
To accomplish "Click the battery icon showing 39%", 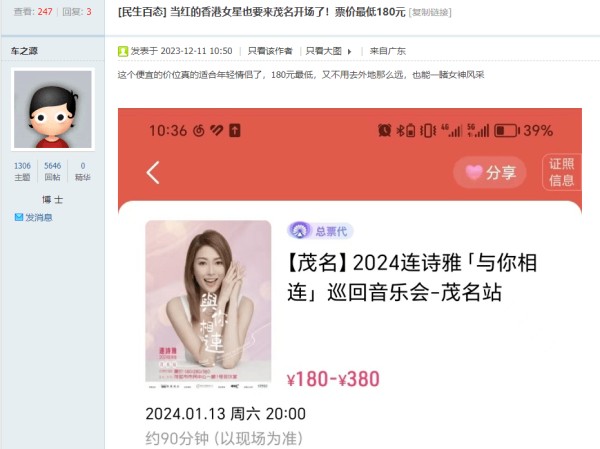I will pos(506,131).
